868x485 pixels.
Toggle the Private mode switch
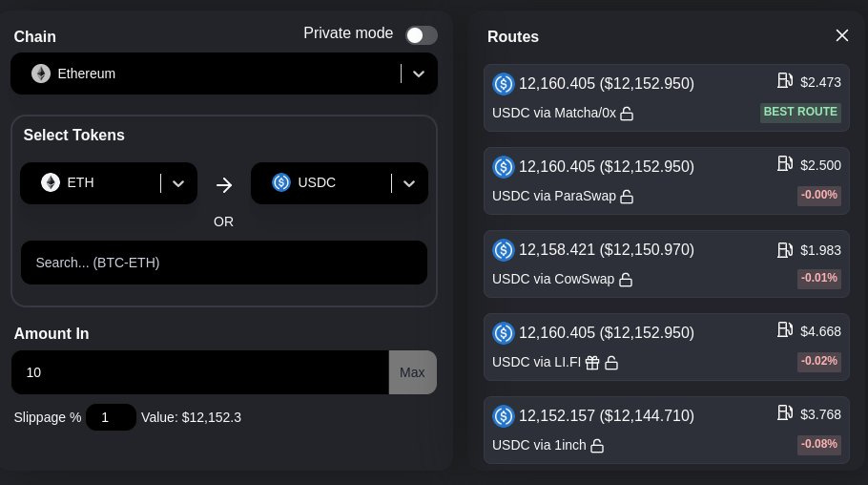coord(422,35)
